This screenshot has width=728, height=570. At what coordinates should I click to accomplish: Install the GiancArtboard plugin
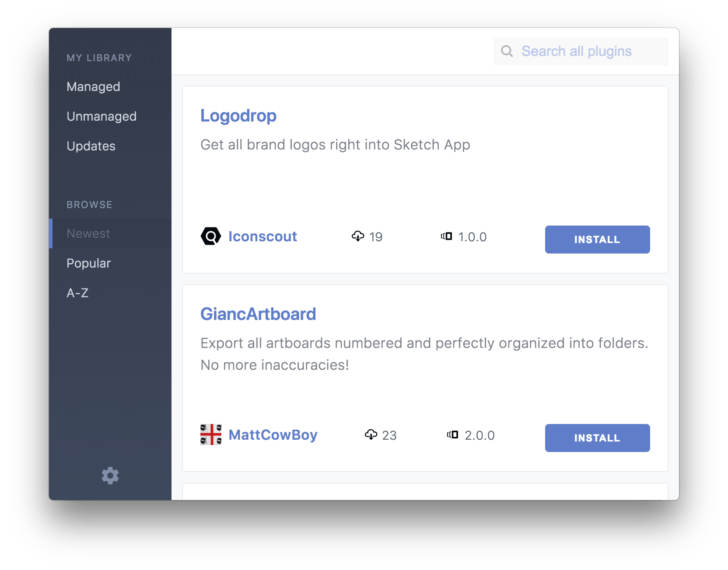click(x=597, y=438)
